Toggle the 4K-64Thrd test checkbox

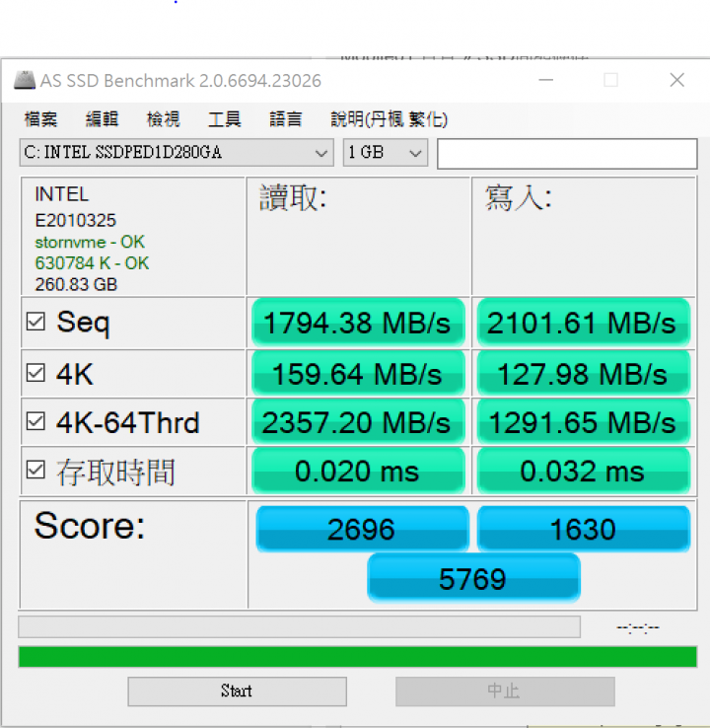click(35, 421)
